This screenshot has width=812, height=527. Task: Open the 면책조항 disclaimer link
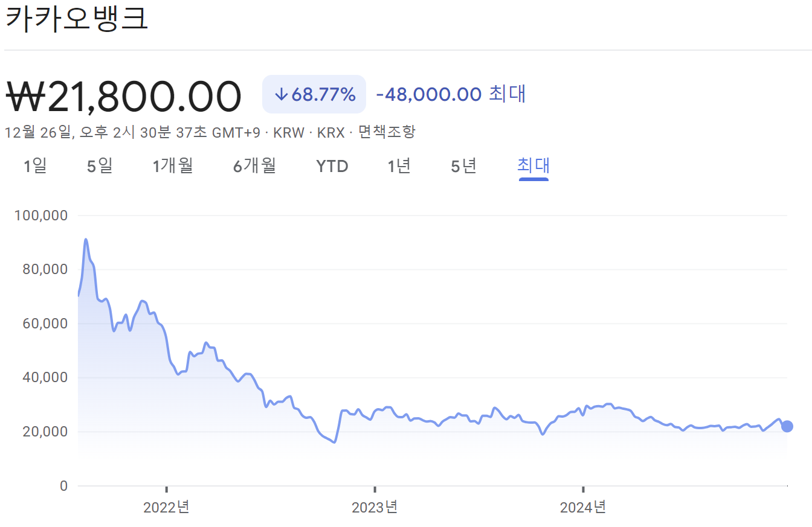point(387,132)
